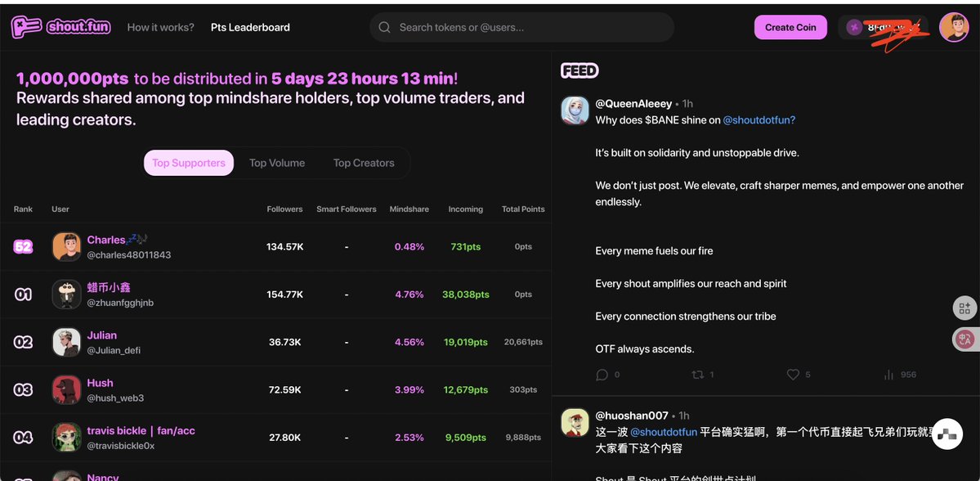Open Charles's user name link
The height and width of the screenshot is (481, 980).
(x=118, y=240)
